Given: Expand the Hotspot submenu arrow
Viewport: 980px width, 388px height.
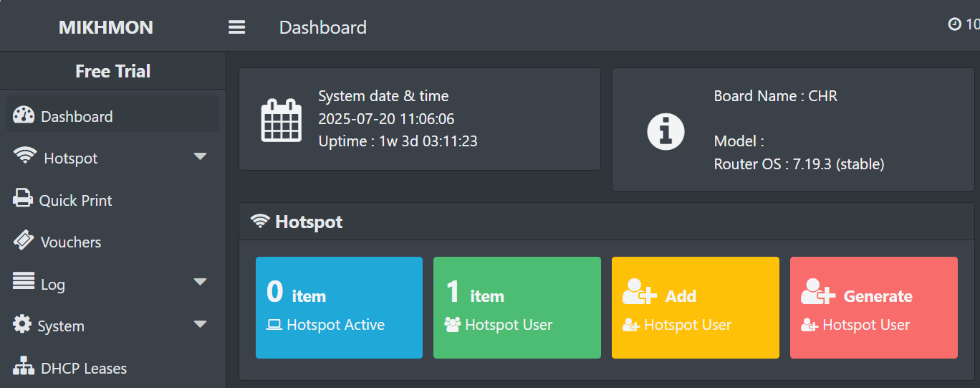Looking at the screenshot, I should click(x=201, y=156).
